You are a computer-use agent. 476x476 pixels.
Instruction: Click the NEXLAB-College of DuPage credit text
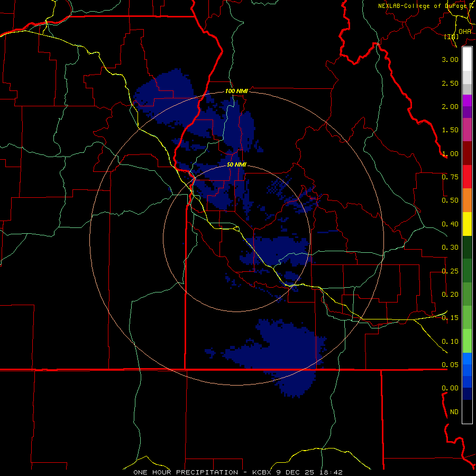click(x=425, y=6)
